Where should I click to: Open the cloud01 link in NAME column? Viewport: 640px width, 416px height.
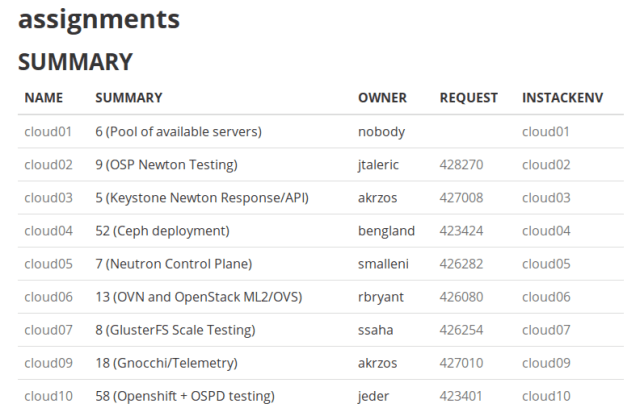pyautogui.click(x=48, y=131)
